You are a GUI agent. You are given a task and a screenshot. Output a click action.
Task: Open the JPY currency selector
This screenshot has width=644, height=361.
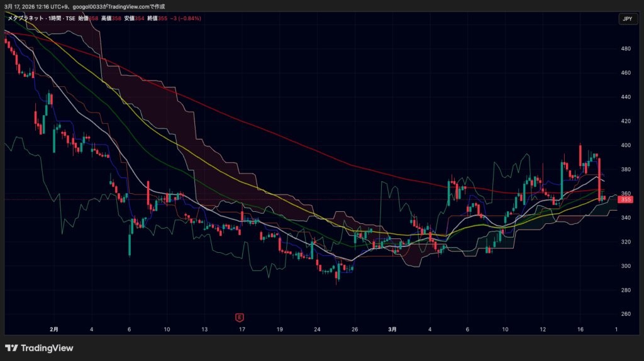[626, 19]
